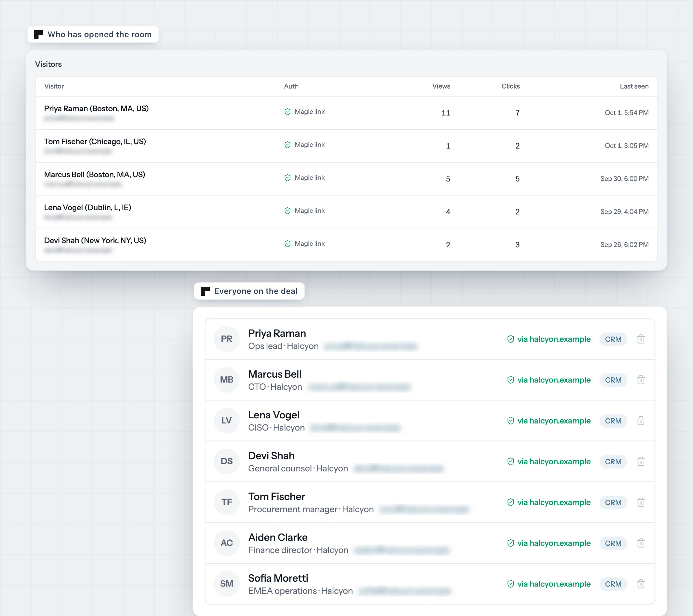Select the CRM tag on Sofia Moretti
693x616 pixels.
(x=613, y=584)
